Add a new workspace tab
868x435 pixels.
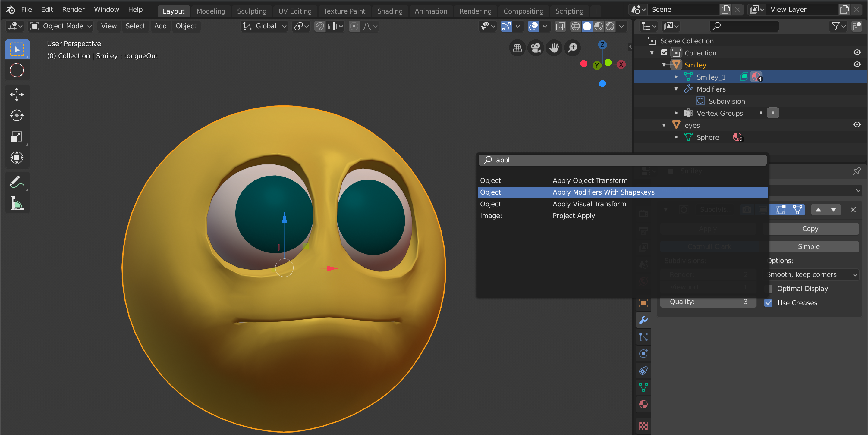(x=596, y=11)
